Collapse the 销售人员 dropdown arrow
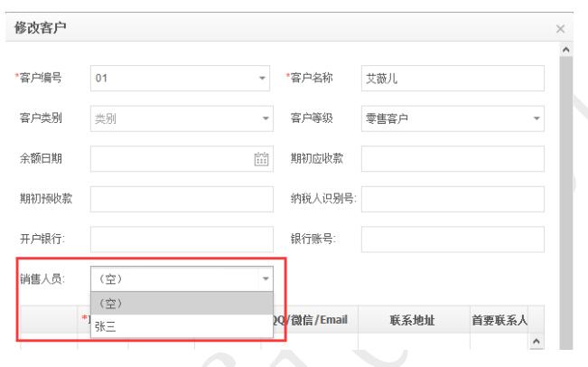 click(266, 279)
